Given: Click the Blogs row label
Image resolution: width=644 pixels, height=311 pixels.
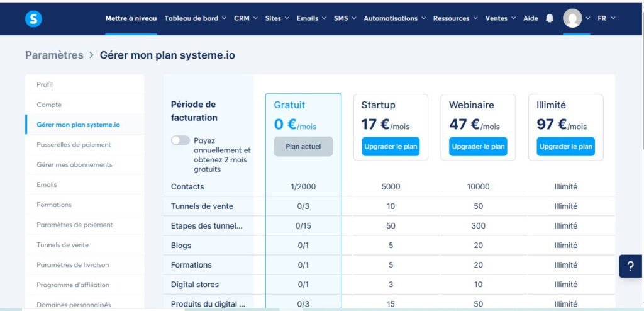Looking at the screenshot, I should coord(181,245).
